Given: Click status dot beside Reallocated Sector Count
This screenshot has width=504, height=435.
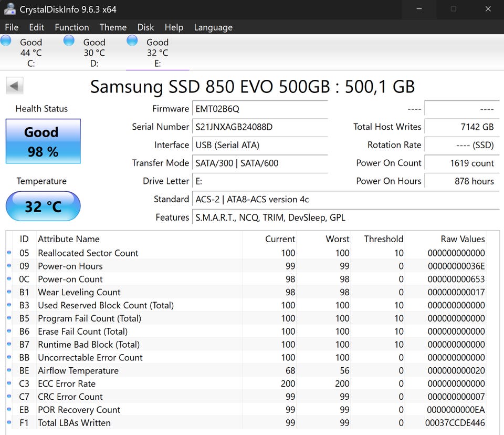Looking at the screenshot, I should 9,253.
